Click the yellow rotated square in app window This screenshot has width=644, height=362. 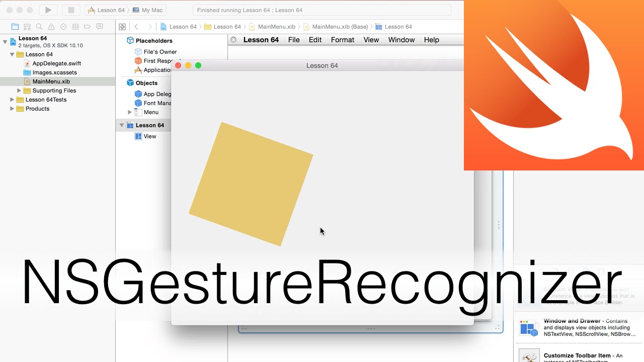(251, 184)
